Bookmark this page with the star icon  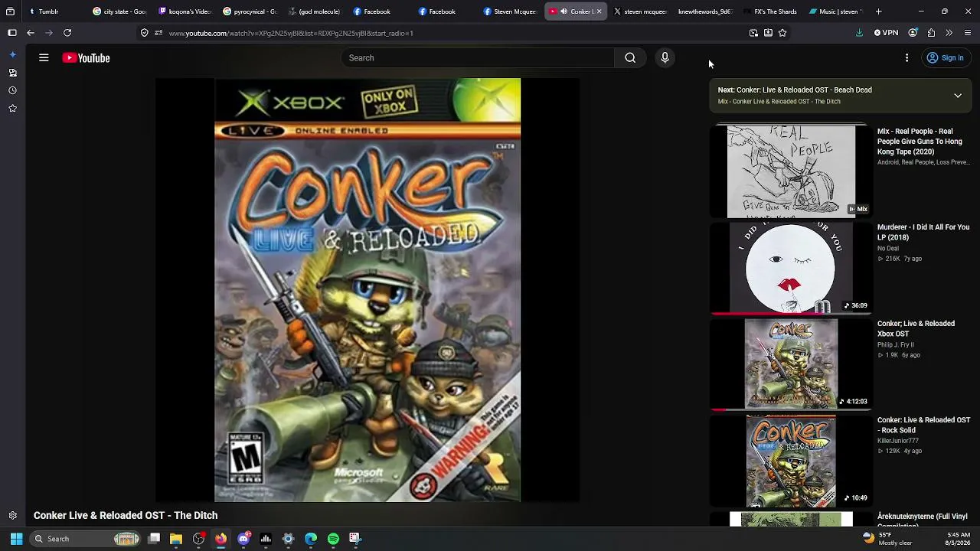782,33
